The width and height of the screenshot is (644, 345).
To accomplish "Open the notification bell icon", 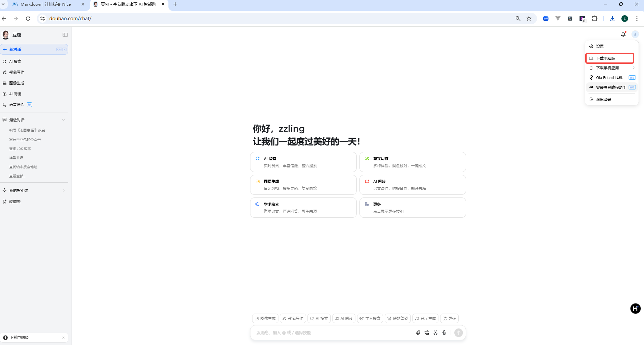I will 623,34.
